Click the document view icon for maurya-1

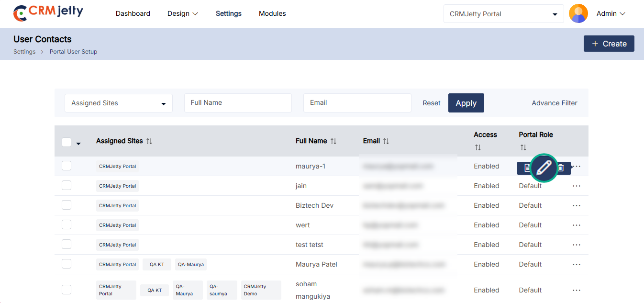526,168
